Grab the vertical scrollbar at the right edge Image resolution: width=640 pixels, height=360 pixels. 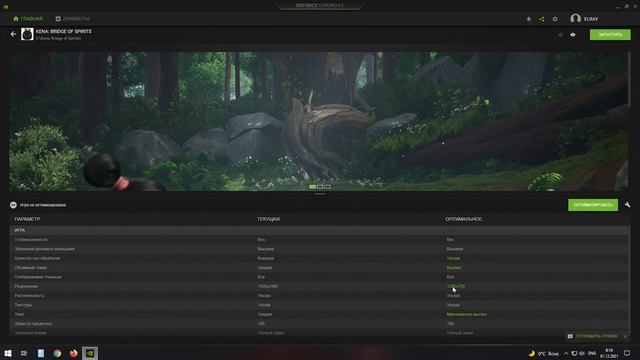click(x=629, y=80)
